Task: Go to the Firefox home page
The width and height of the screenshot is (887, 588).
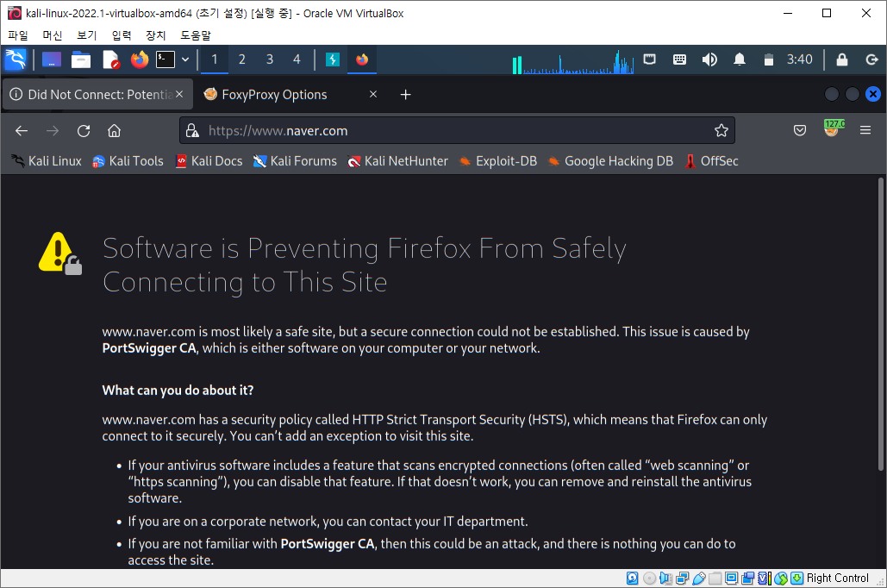Action: click(115, 131)
